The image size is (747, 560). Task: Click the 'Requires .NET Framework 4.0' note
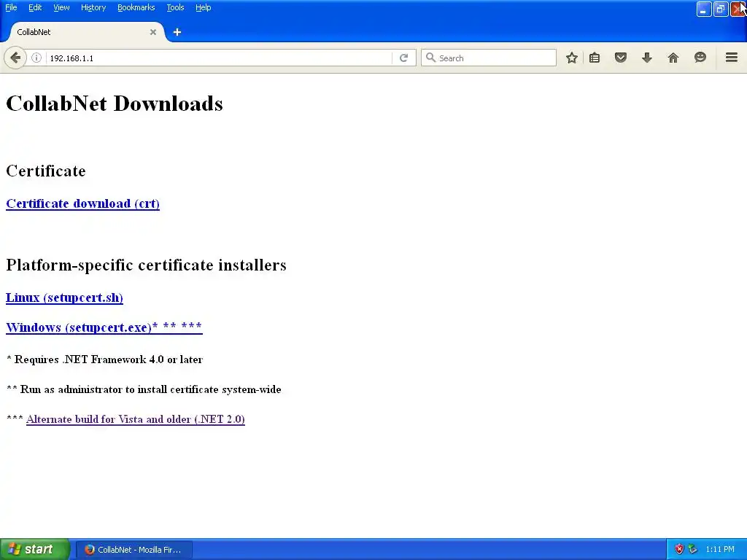click(104, 359)
